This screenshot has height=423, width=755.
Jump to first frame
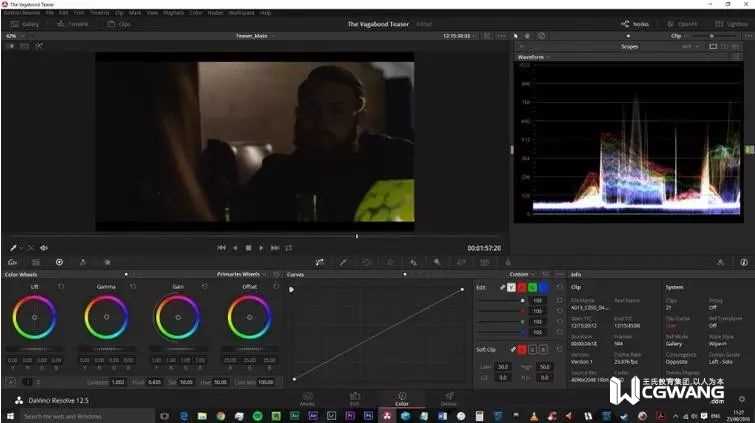coord(221,248)
